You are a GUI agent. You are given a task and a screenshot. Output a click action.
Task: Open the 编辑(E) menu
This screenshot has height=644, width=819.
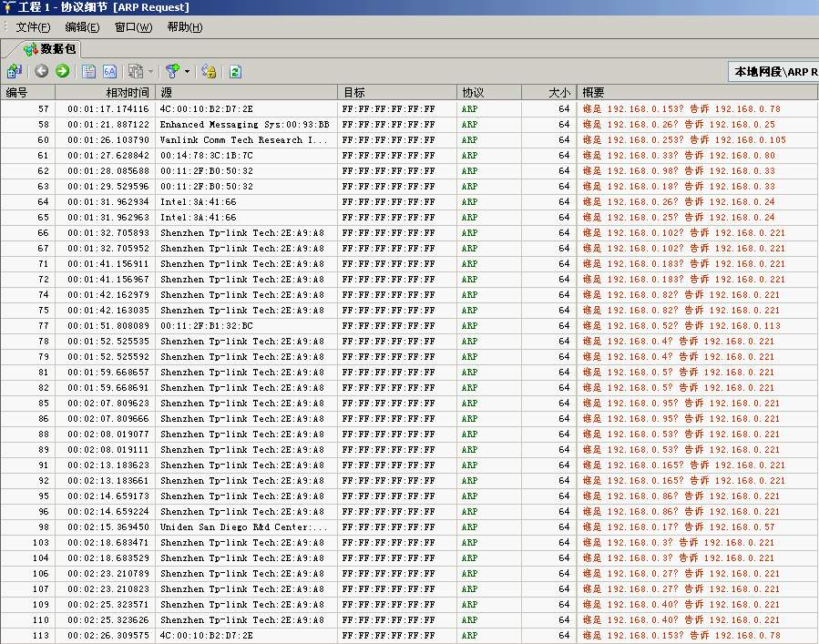point(82,27)
